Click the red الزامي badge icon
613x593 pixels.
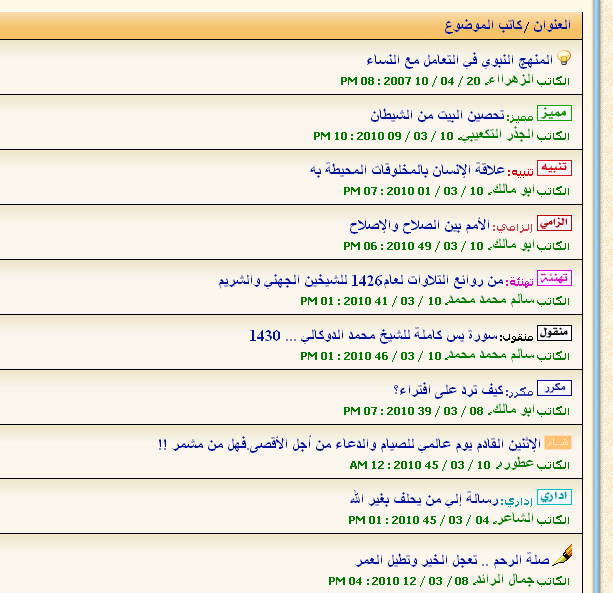pyautogui.click(x=554, y=223)
